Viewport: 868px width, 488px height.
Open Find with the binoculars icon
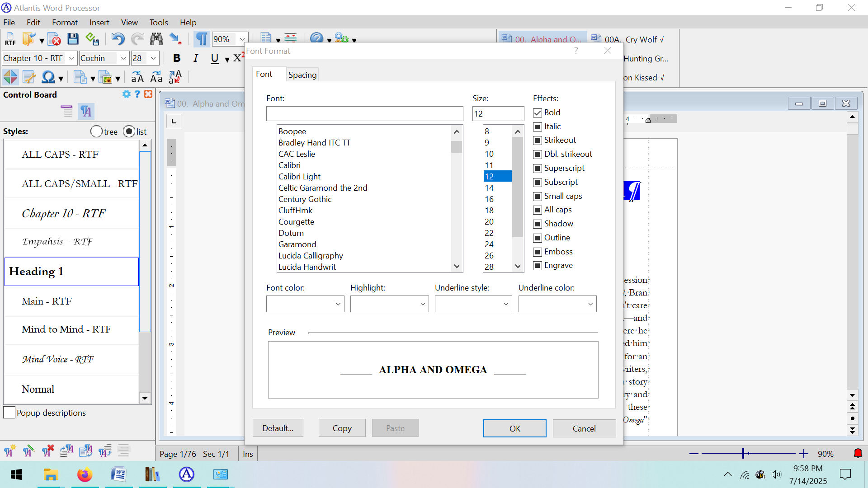156,39
